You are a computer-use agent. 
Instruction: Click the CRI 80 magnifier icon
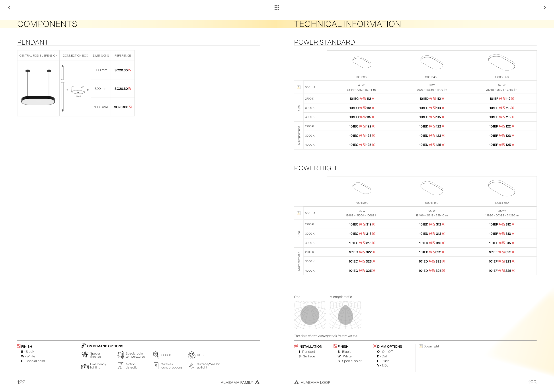tap(156, 355)
